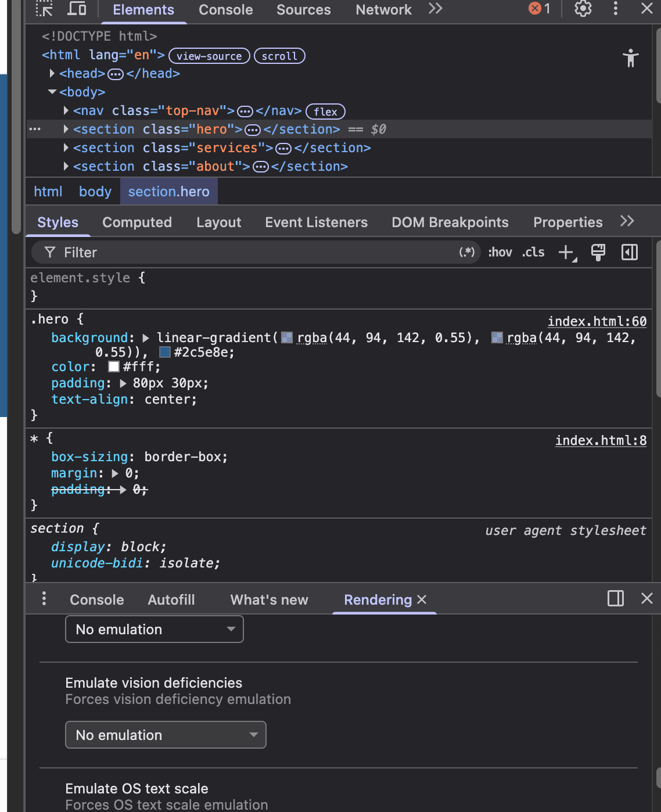
Task: Expand the nav top-nav node
Action: pyautogui.click(x=66, y=110)
